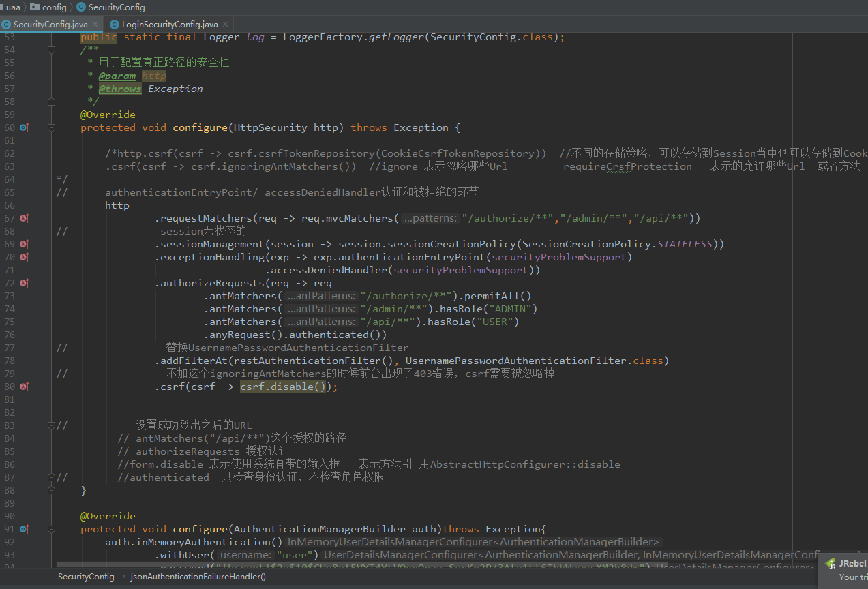Click the InMemoryUserDetailsManagerConfigurer inlay hint on line 92
Screen dimensions: 868x589
[473, 542]
